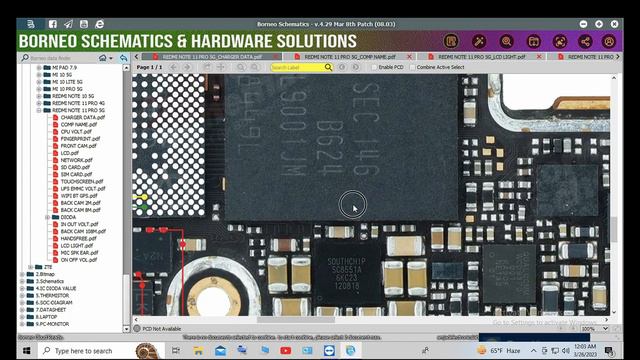640x360 pixels.
Task: Click the share icon in the header
Action: [585, 41]
